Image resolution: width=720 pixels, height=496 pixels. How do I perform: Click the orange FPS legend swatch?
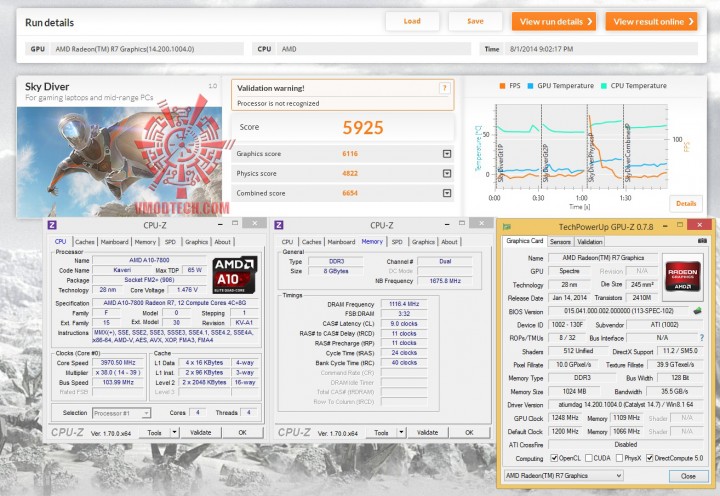pos(502,86)
